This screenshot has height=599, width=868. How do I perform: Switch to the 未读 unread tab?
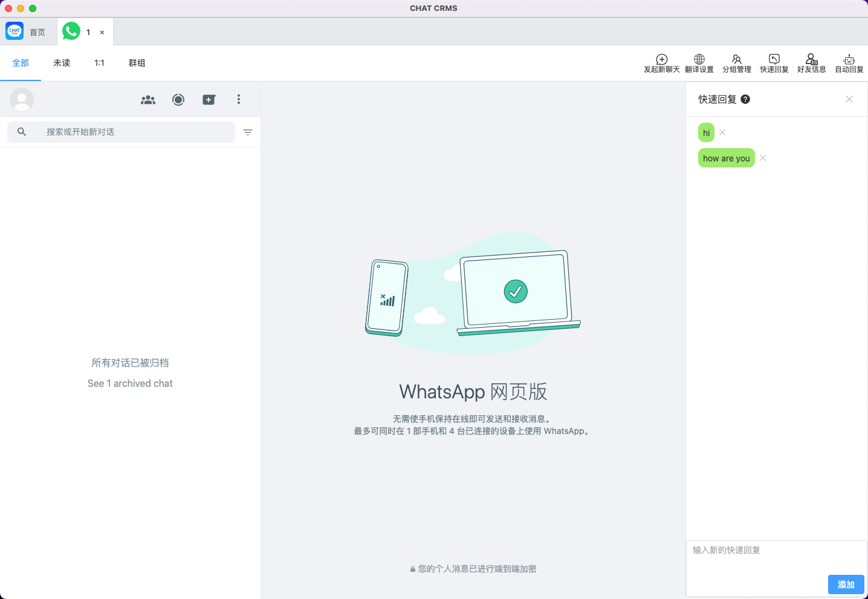click(62, 63)
